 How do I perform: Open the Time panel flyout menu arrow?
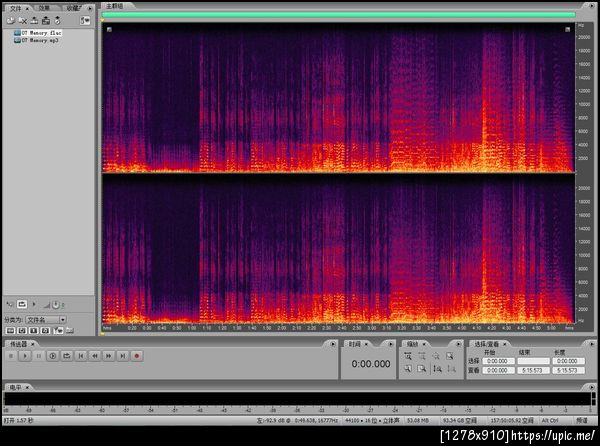point(391,344)
